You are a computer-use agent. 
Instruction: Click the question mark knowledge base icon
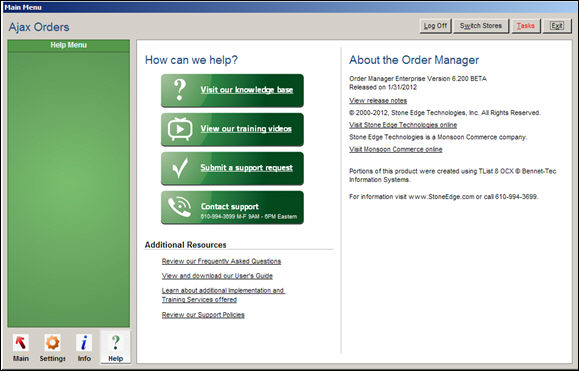[179, 90]
